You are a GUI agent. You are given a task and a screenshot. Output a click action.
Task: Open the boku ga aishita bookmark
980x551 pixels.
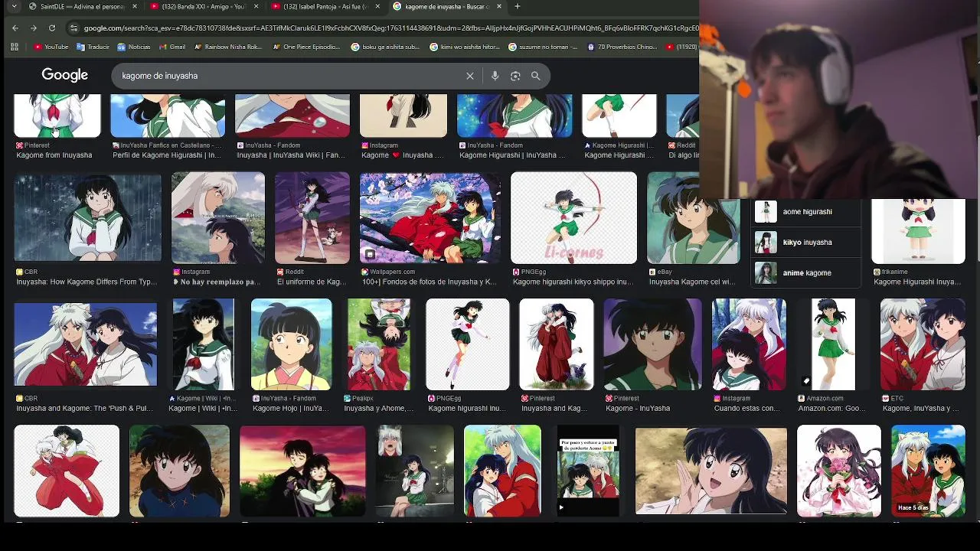point(385,47)
